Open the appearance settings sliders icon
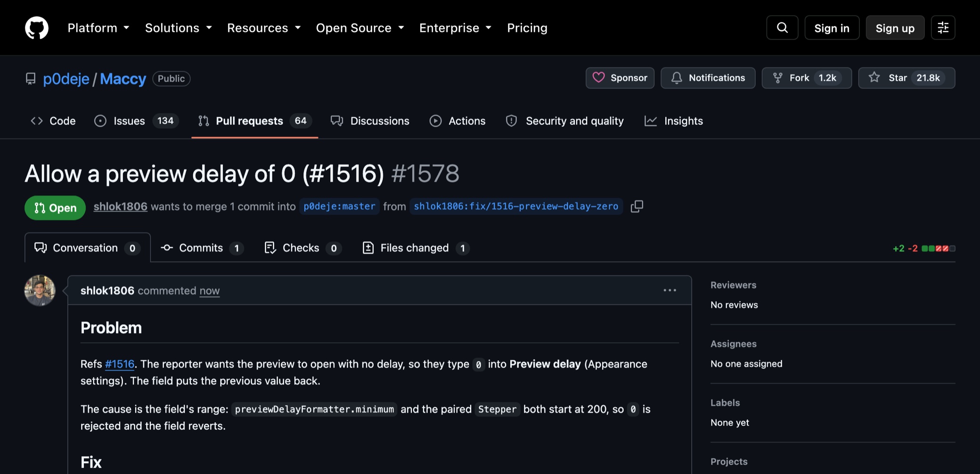980x474 pixels. click(943, 28)
